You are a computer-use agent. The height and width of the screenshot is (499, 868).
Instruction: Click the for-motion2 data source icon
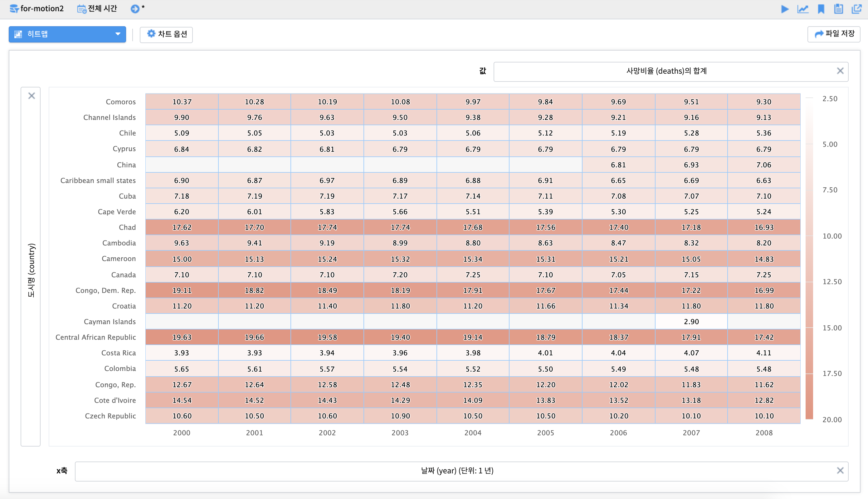click(14, 8)
